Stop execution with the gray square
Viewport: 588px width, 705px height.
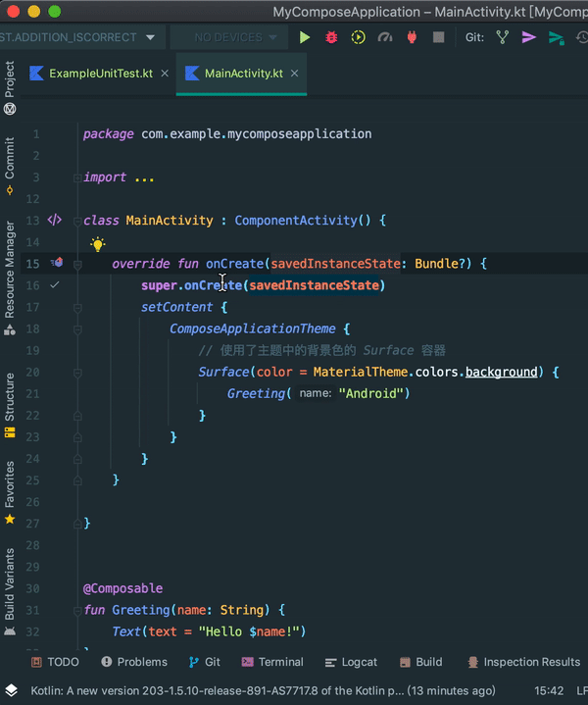[x=438, y=37]
